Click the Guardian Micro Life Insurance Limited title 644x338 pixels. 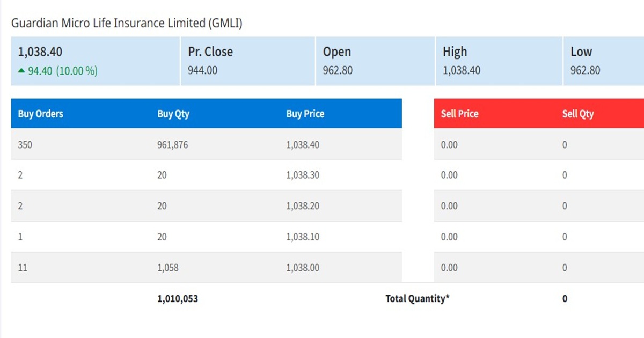point(126,23)
